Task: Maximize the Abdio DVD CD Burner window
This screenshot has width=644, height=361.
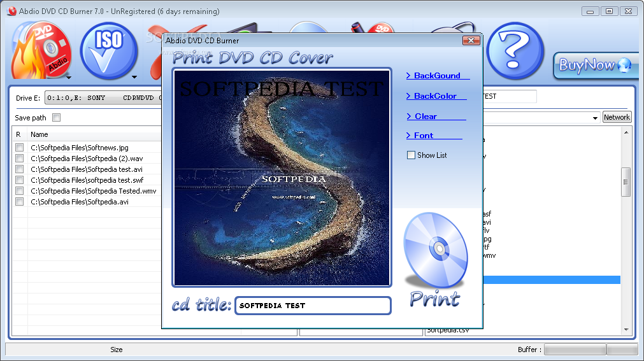Action: (609, 11)
